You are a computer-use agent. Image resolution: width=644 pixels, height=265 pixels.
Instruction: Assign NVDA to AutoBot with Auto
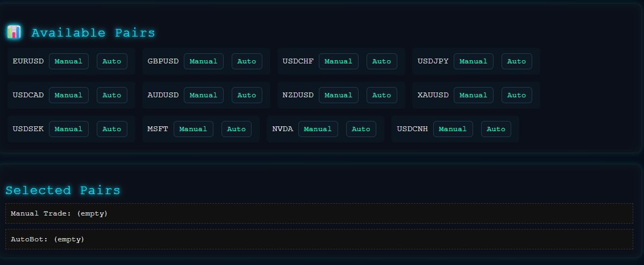(x=361, y=129)
